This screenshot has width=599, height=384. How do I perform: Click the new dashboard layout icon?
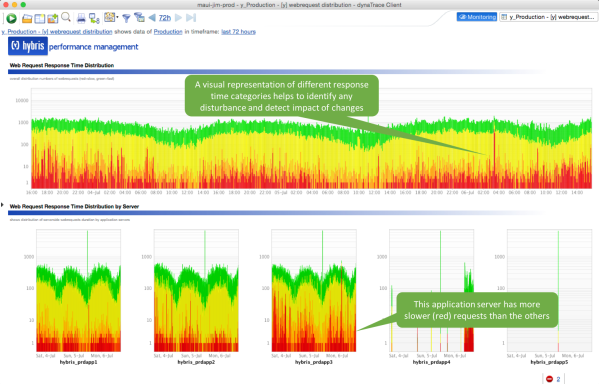[40, 18]
